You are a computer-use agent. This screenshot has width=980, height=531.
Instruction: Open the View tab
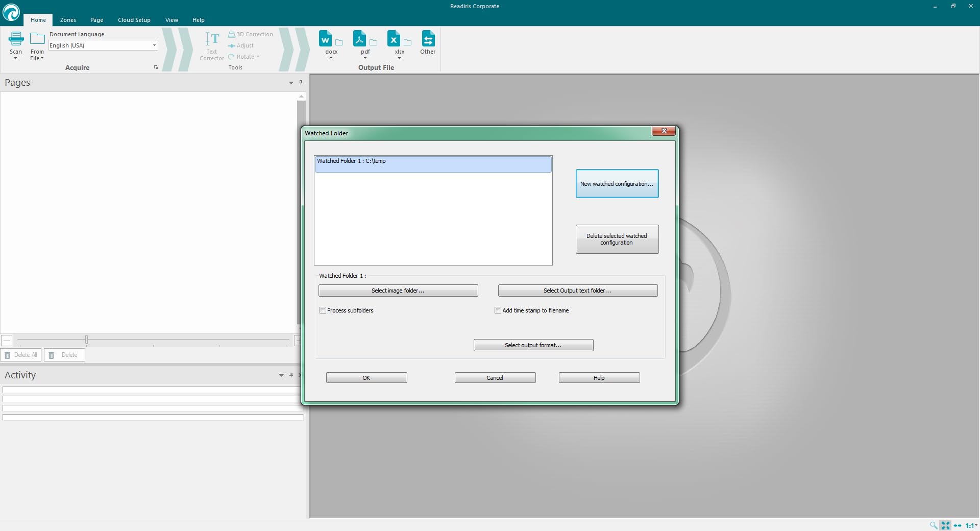(x=171, y=20)
